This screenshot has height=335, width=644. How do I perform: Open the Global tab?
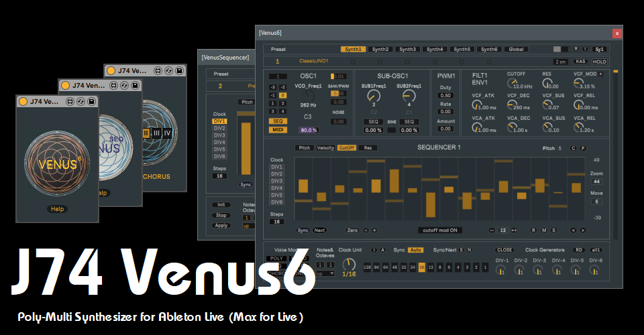pos(516,49)
